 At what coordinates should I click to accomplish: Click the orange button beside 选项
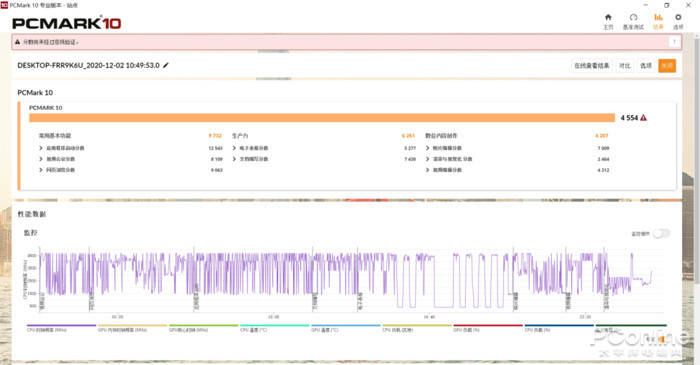(667, 66)
